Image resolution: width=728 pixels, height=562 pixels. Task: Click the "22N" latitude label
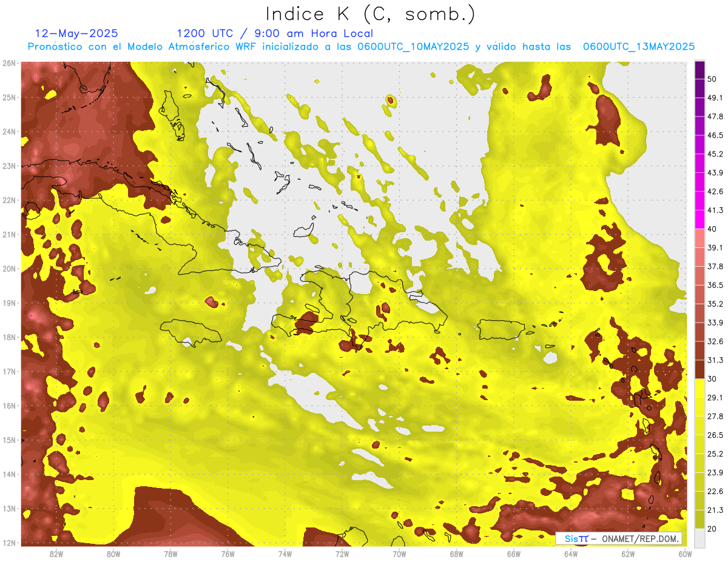click(8, 200)
